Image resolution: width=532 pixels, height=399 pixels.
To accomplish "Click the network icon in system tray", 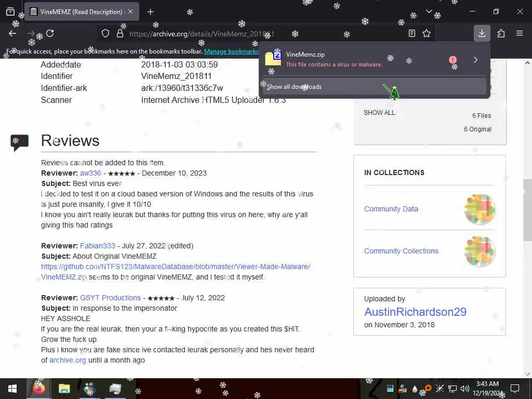I will 453,389.
